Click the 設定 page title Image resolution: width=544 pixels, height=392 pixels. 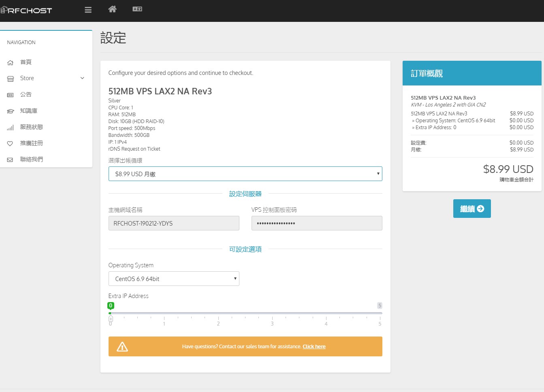click(113, 38)
